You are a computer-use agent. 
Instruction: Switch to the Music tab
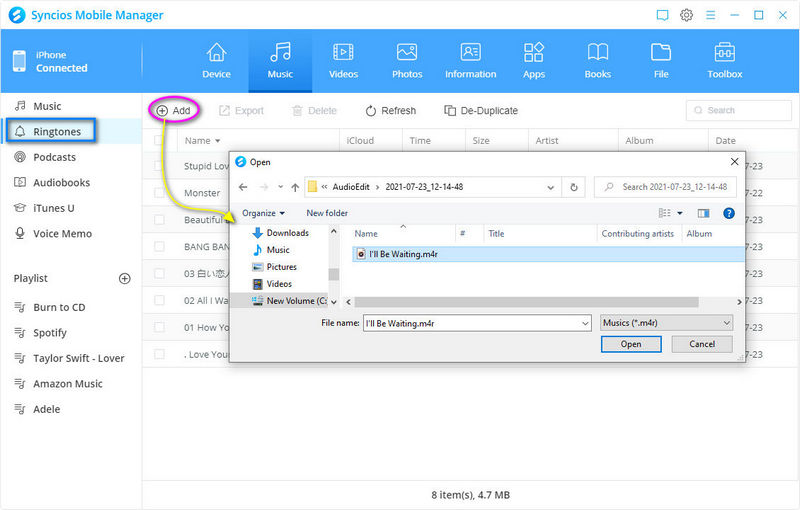coord(280,61)
